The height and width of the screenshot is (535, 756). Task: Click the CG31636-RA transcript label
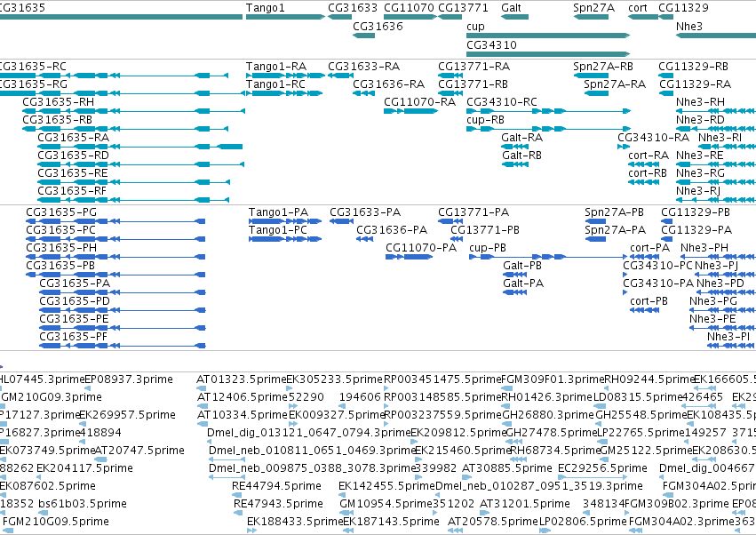(x=388, y=84)
